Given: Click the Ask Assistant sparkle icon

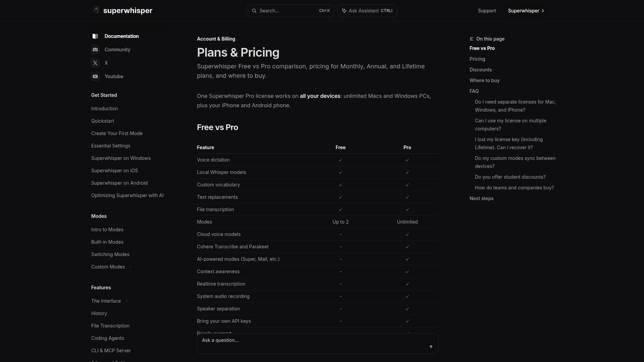Looking at the screenshot, I should [344, 11].
